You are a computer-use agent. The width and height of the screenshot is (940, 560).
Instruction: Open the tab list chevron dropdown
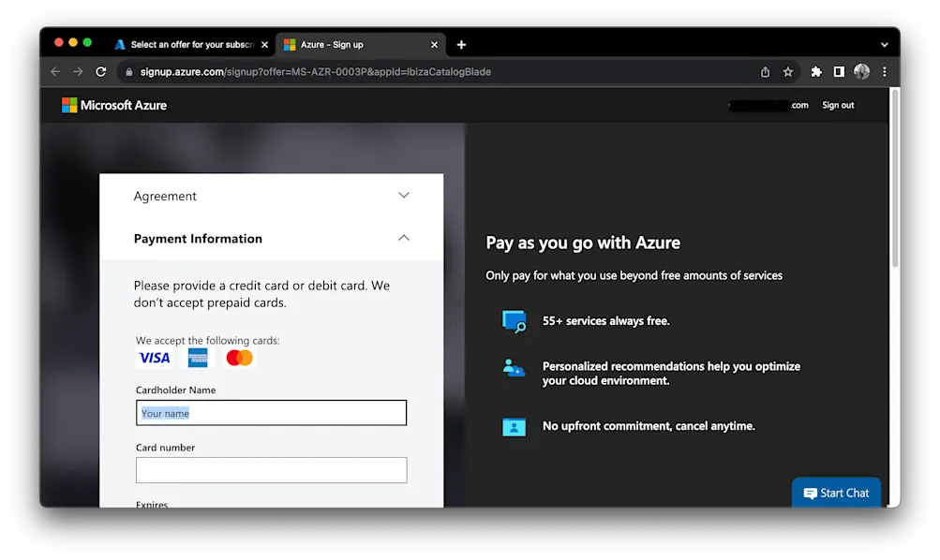pyautogui.click(x=884, y=44)
